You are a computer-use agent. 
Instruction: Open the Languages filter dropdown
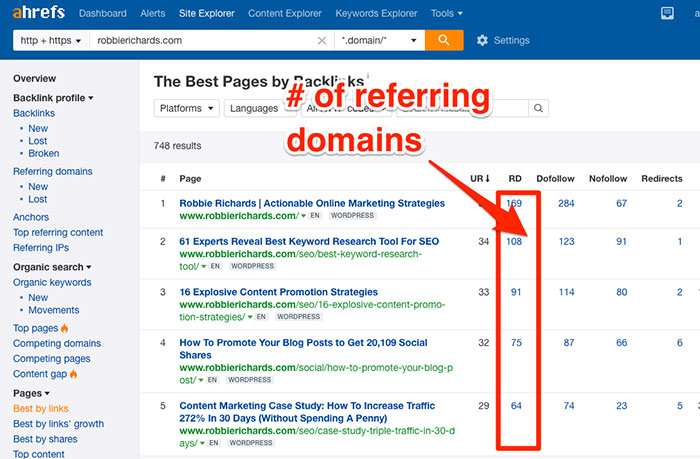point(259,108)
